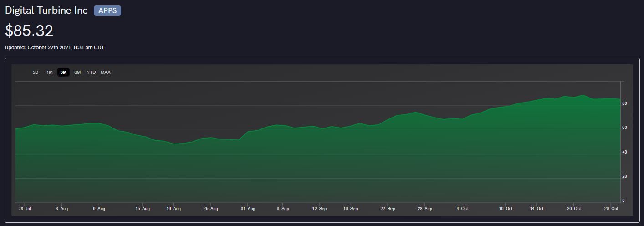644x226 pixels.
Task: Switch to the YTD view
Action: (91, 72)
